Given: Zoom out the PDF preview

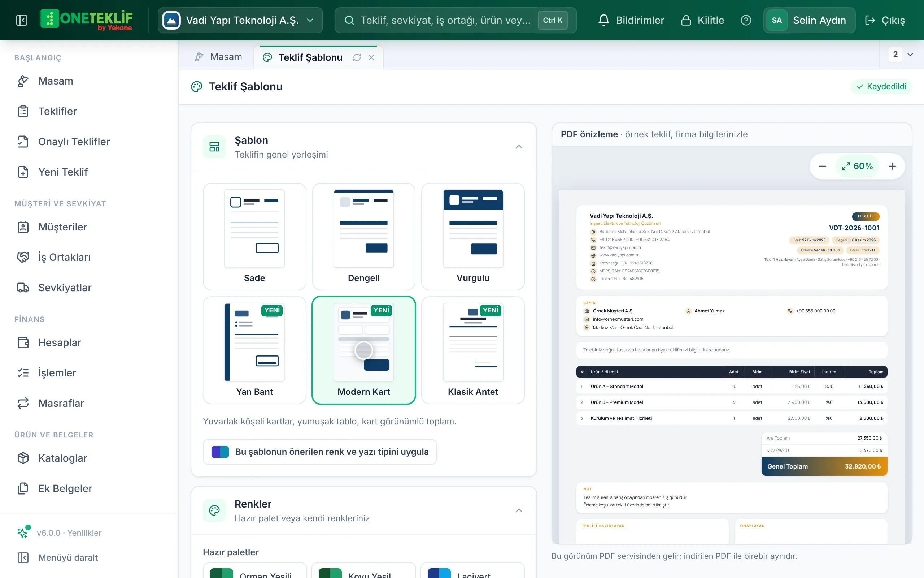Looking at the screenshot, I should tap(823, 166).
